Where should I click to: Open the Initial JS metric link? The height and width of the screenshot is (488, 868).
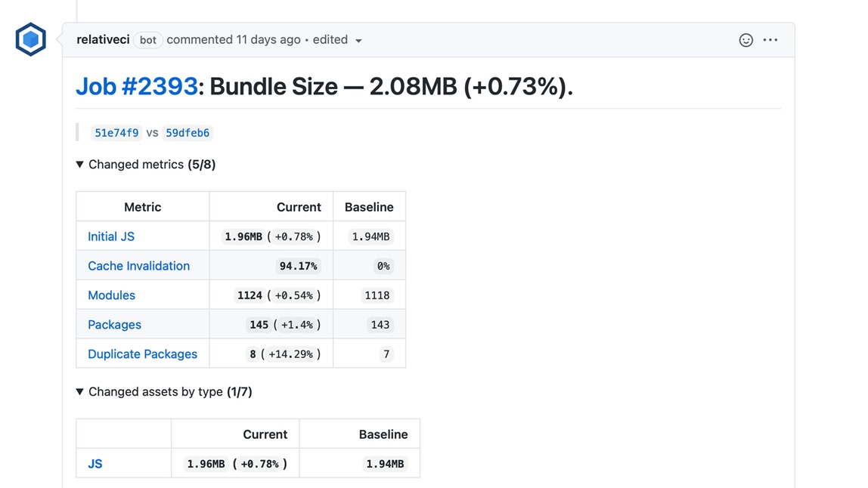tap(111, 236)
